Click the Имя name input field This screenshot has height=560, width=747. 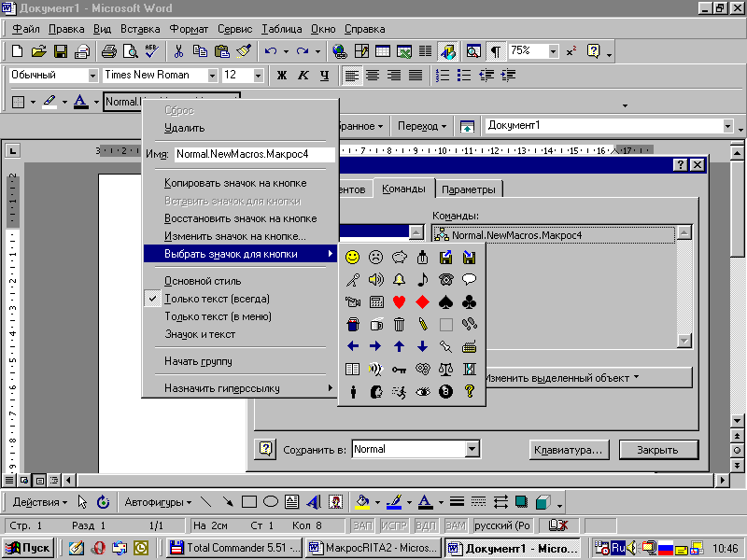tap(254, 154)
